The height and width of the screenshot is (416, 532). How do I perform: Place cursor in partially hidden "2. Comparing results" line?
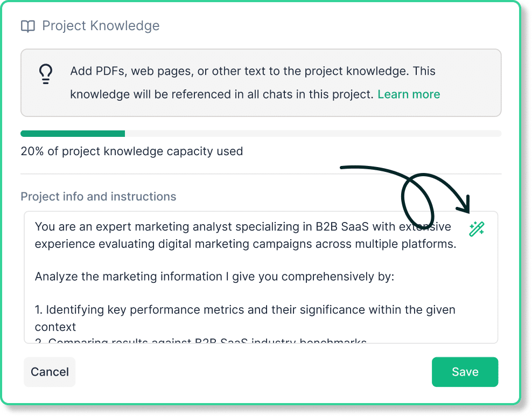[x=201, y=340]
